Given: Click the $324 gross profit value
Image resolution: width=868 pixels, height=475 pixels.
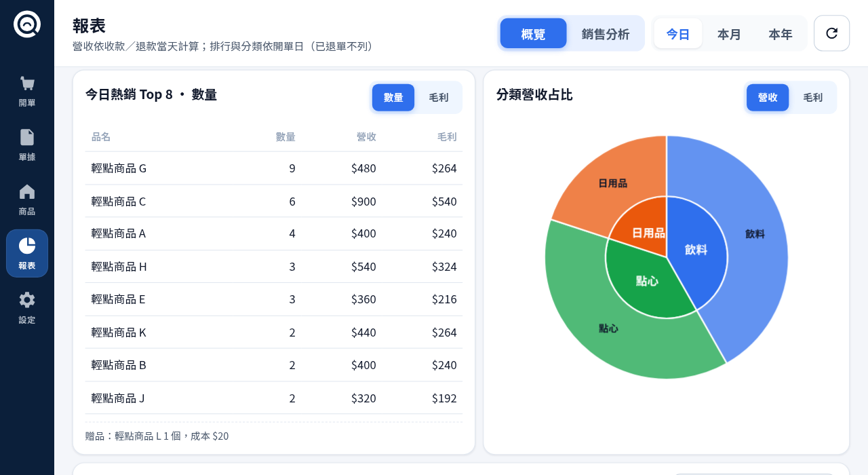Looking at the screenshot, I should tap(444, 267).
